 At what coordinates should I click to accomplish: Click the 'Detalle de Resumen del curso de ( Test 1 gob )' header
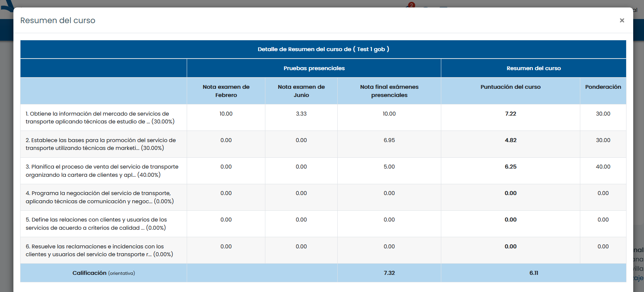click(323, 49)
